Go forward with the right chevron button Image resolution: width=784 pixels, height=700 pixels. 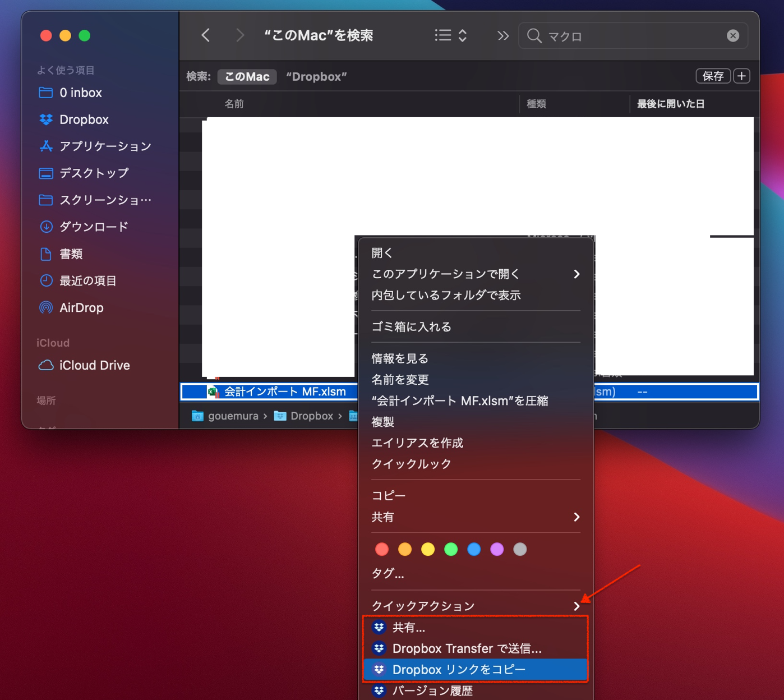click(x=240, y=35)
